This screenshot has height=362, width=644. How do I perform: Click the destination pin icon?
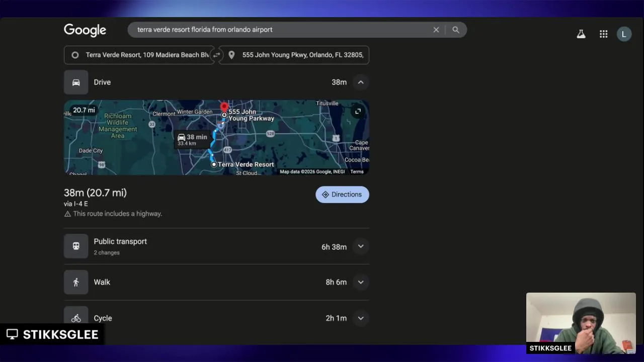point(231,55)
